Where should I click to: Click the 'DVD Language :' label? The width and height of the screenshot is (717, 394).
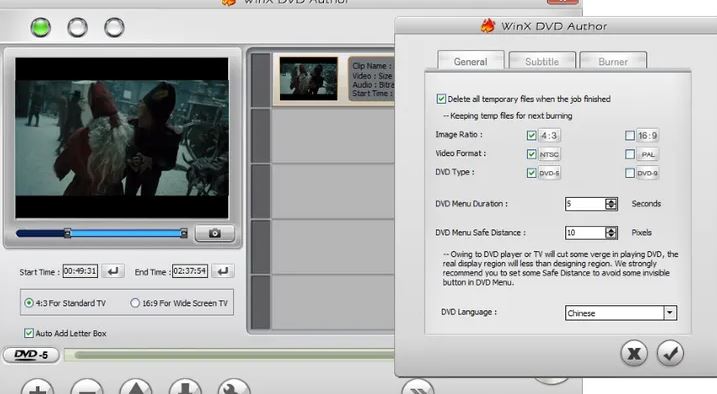click(x=469, y=312)
